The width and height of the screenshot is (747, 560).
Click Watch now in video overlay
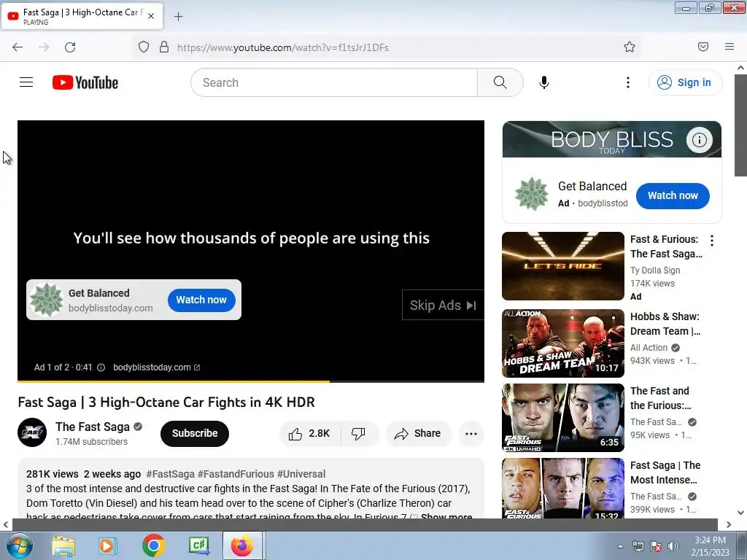click(201, 300)
